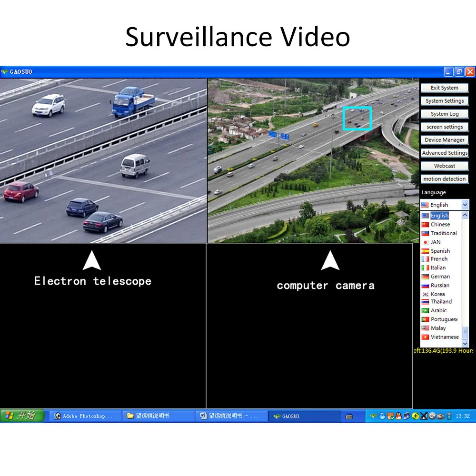Image resolution: width=476 pixels, height=476 pixels.
Task: Click the GAOSUO title bar icon
Action: point(4,72)
